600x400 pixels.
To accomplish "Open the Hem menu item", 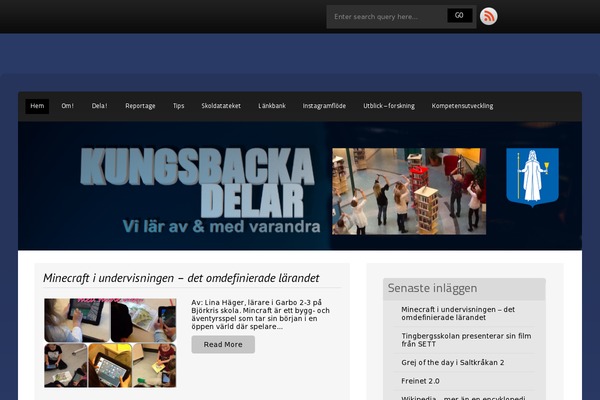I will point(37,106).
